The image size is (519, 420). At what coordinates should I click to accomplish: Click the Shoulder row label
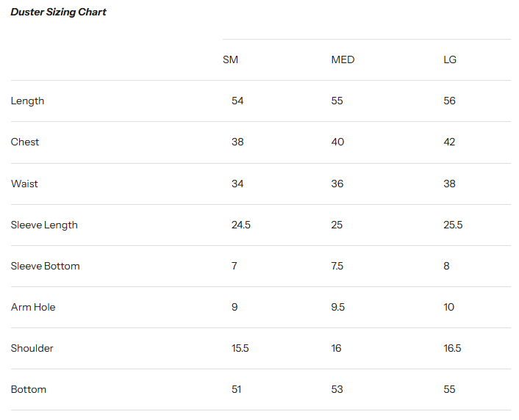pyautogui.click(x=32, y=348)
